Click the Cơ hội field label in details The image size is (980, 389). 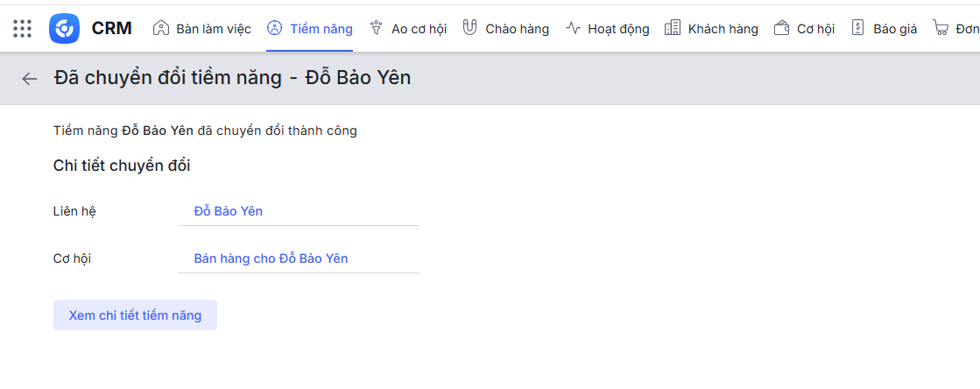72,258
